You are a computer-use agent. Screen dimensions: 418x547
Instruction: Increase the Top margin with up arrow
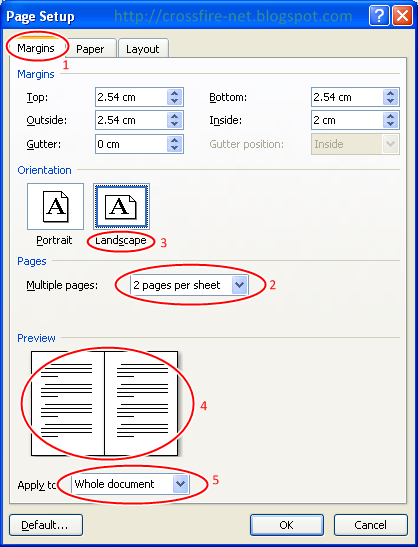coord(174,93)
